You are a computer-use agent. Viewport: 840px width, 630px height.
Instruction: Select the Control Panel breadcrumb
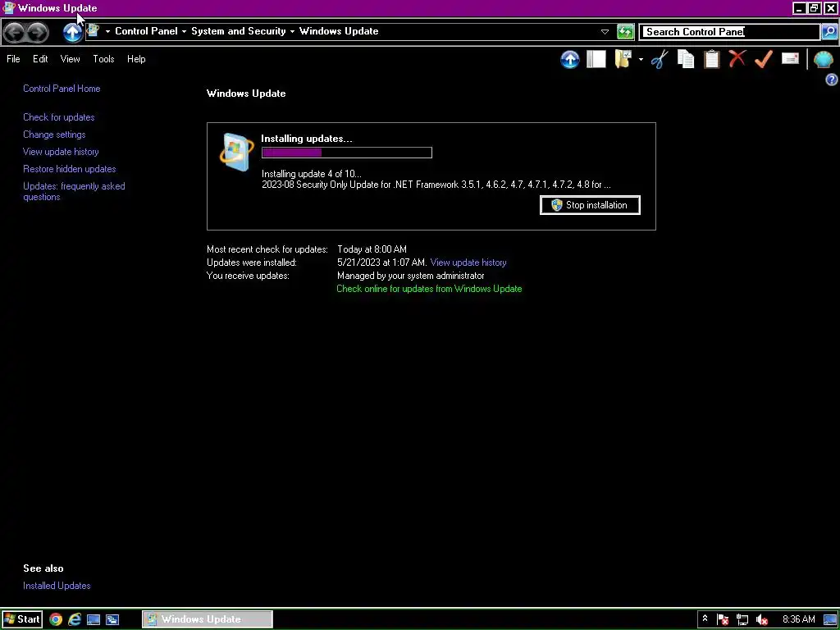tap(146, 31)
